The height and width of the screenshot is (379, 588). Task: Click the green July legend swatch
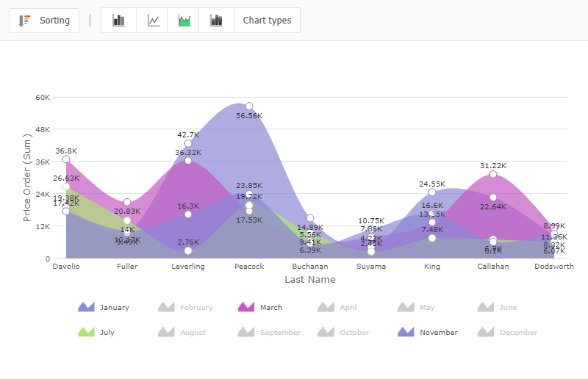(87, 332)
